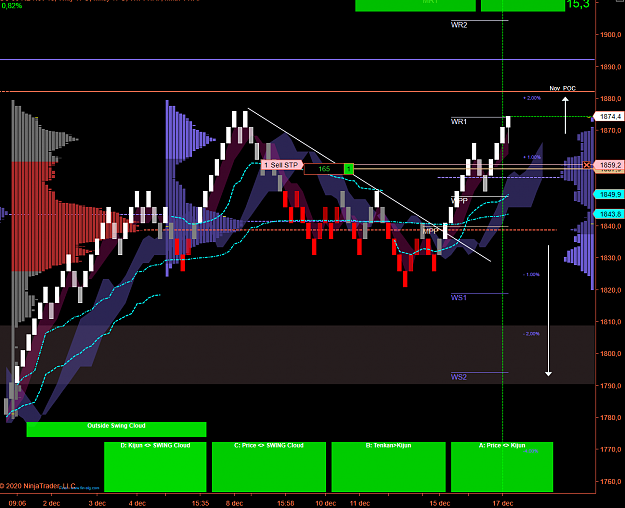Click the 17 dec date axis label
Viewport: 625px width, 508px height.
click(x=503, y=503)
